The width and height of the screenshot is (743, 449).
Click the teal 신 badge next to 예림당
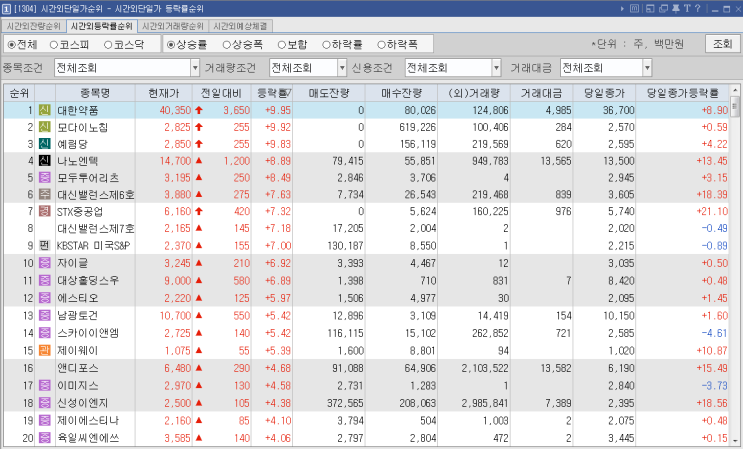pos(45,144)
